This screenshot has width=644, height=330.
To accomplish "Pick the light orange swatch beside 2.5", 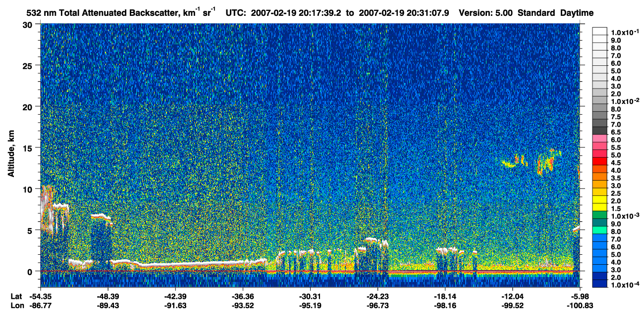I will pos(599,192).
